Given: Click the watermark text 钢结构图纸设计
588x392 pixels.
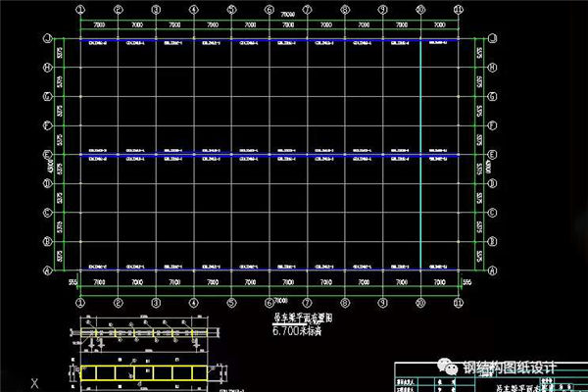Looking at the screenshot, I should [x=510, y=369].
